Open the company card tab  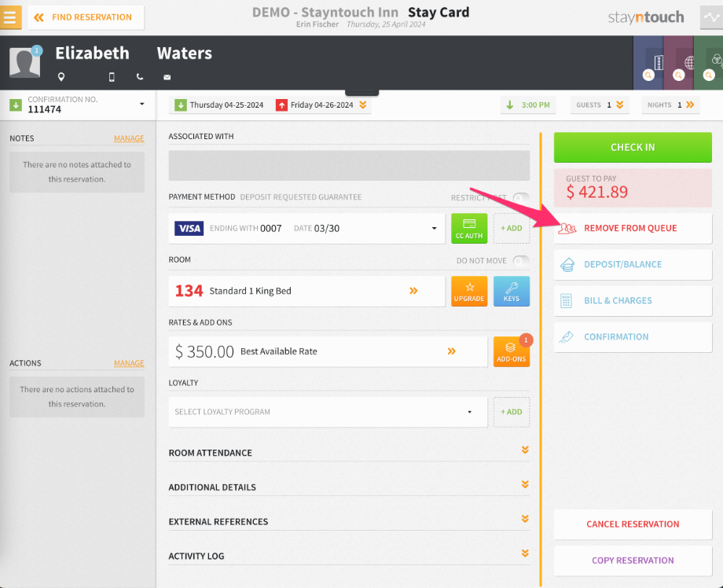(x=649, y=63)
